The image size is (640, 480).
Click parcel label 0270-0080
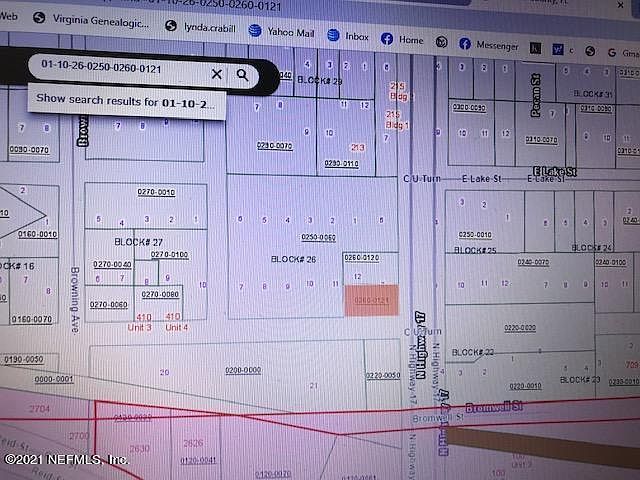pos(160,294)
